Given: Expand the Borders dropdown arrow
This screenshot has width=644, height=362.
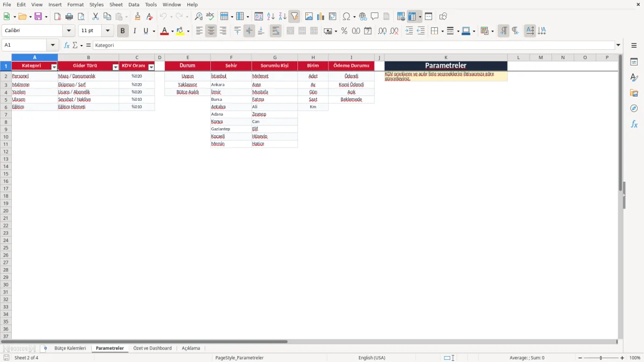Looking at the screenshot, I should click(442, 31).
